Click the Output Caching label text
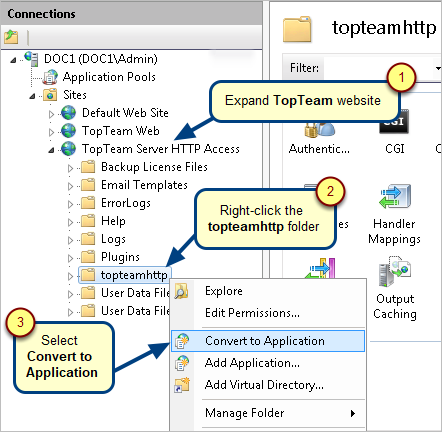 pos(395,306)
